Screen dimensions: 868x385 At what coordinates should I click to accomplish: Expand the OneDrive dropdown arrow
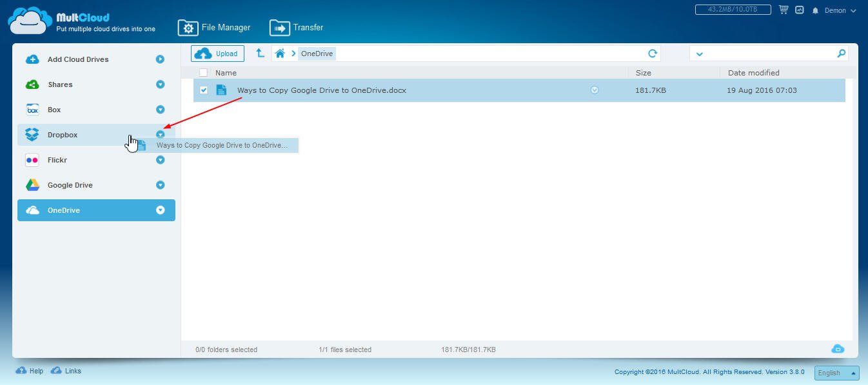[x=161, y=210]
